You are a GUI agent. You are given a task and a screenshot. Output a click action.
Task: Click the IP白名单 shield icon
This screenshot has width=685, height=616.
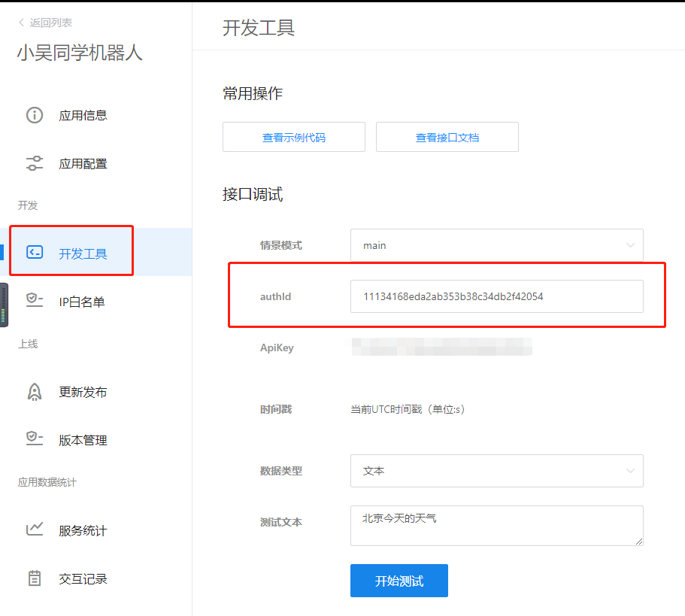tap(34, 301)
